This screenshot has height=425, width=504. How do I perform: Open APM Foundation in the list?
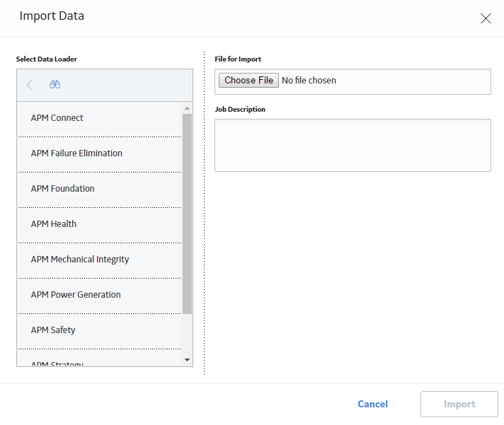click(x=99, y=189)
